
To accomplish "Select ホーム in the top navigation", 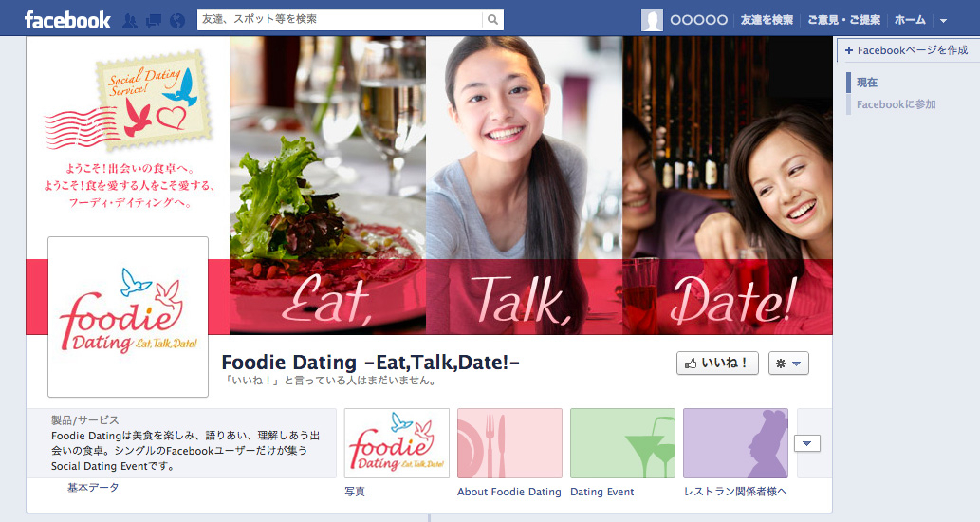I will (x=910, y=20).
